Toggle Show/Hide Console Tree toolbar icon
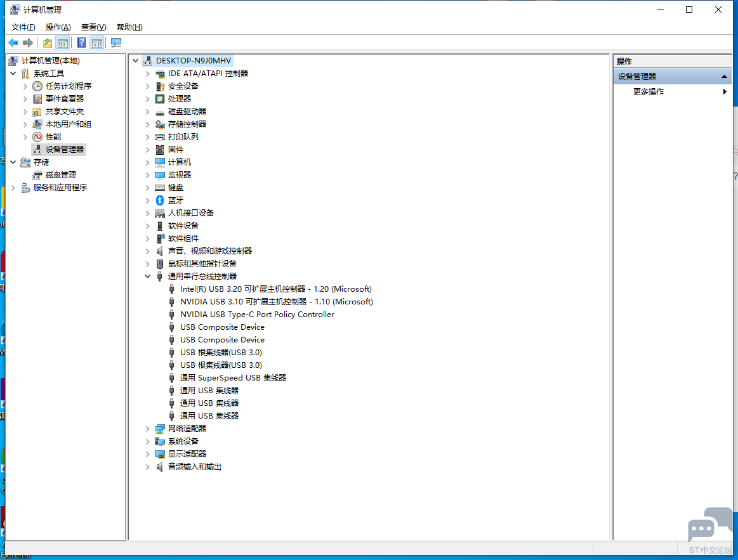The image size is (738, 560). coord(62,43)
